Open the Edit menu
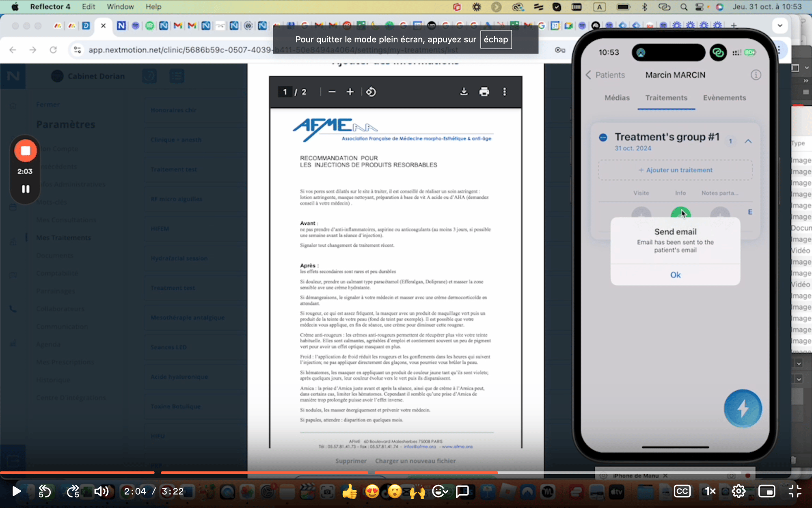 pyautogui.click(x=88, y=7)
